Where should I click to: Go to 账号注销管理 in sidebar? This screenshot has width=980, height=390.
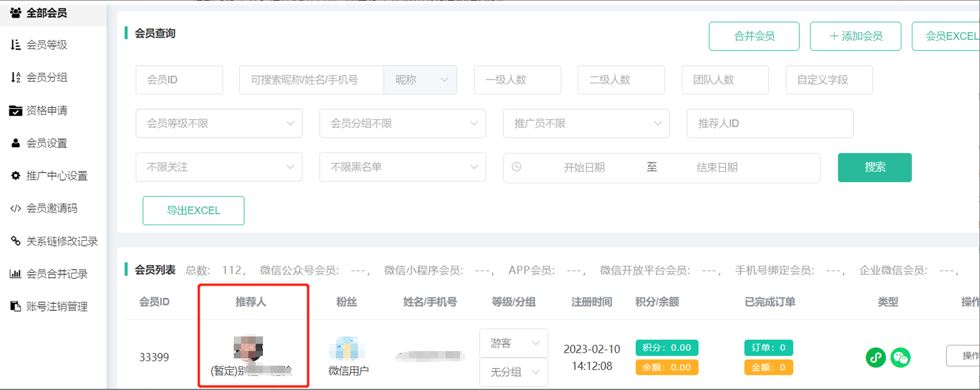(57, 307)
